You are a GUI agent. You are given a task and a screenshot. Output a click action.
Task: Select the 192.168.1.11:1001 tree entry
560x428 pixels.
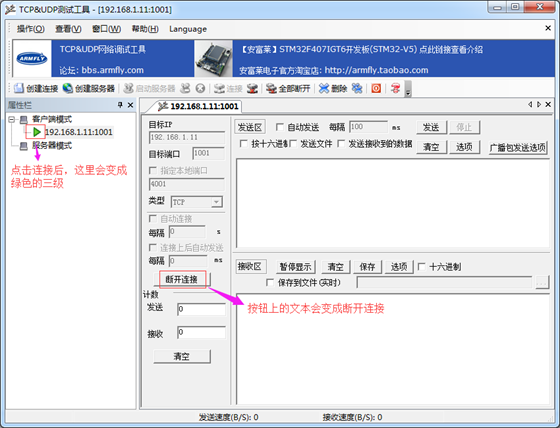79,132
